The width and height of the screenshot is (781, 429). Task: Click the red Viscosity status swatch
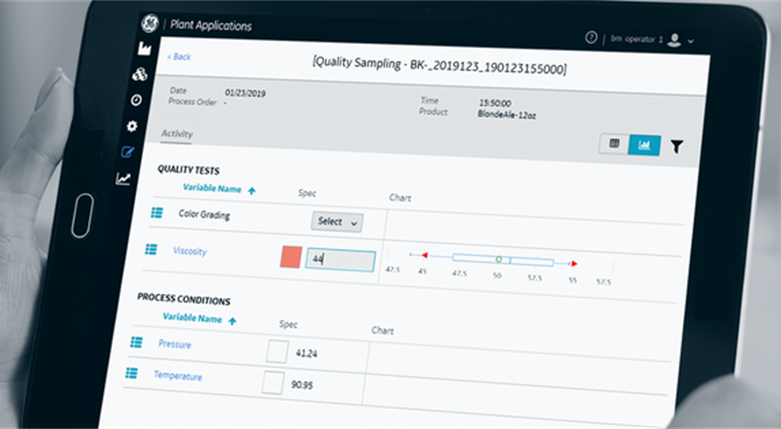[x=291, y=257]
